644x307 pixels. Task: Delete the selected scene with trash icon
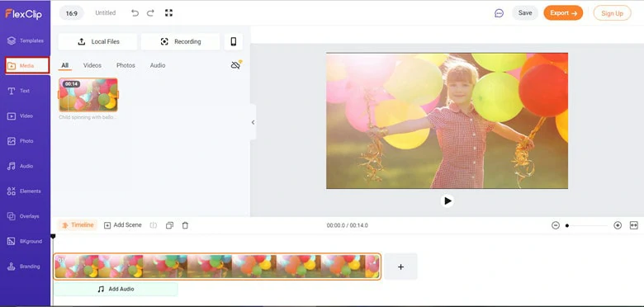coord(185,225)
